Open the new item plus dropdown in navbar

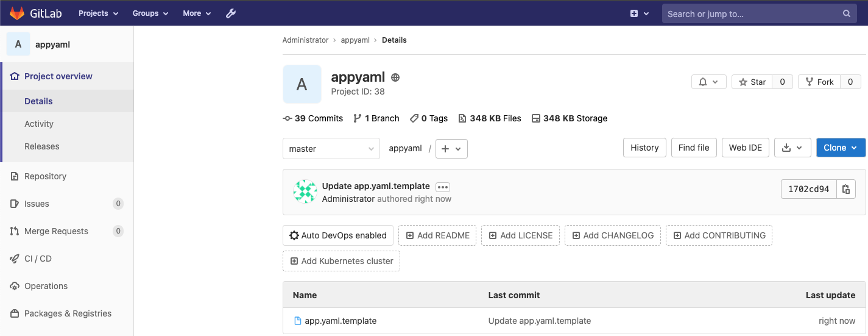pyautogui.click(x=639, y=13)
